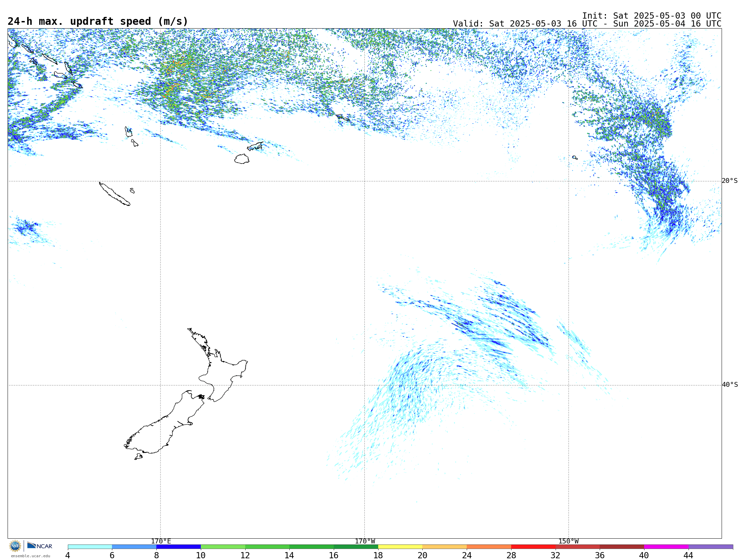
Task: Click the 170°W longitude label
Action: click(x=365, y=541)
